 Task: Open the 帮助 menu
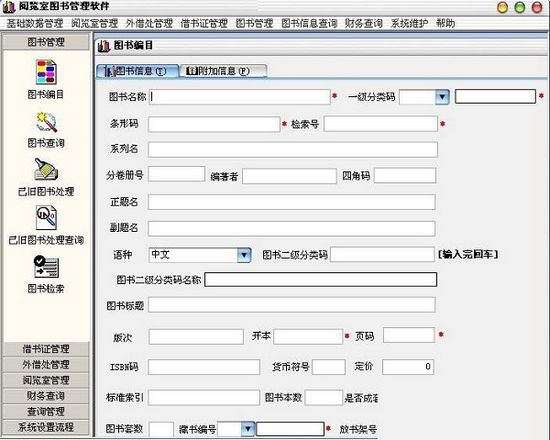(445, 24)
